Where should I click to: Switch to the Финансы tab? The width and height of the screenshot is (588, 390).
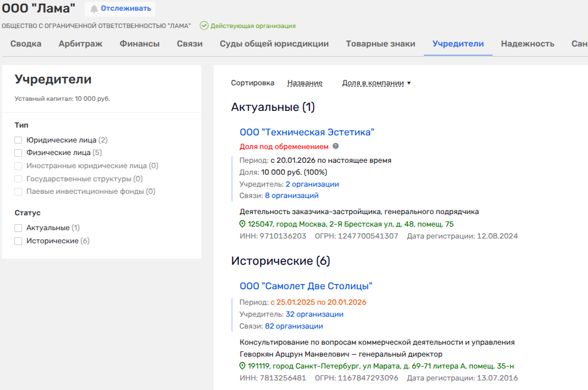(139, 44)
